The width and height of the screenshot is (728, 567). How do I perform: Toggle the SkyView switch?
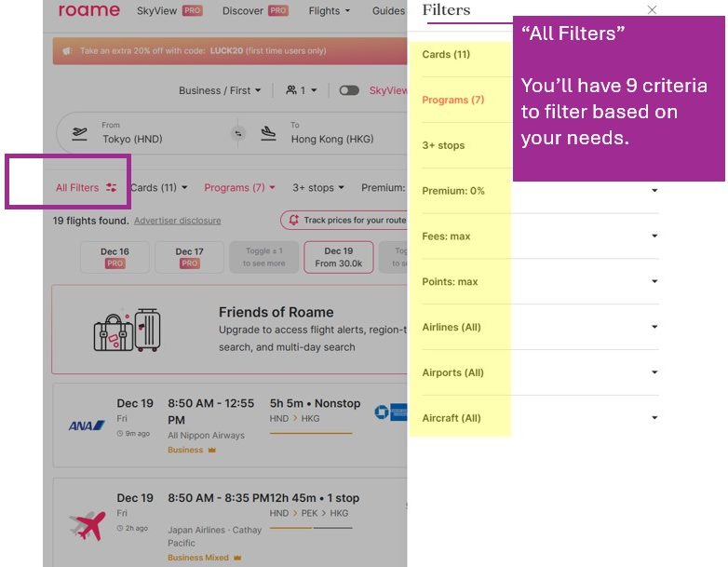point(349,90)
